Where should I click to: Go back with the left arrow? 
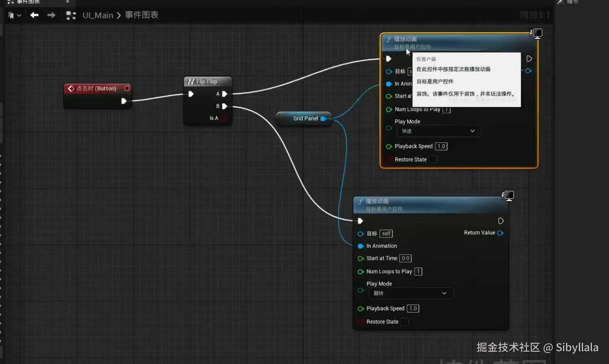[x=34, y=15]
